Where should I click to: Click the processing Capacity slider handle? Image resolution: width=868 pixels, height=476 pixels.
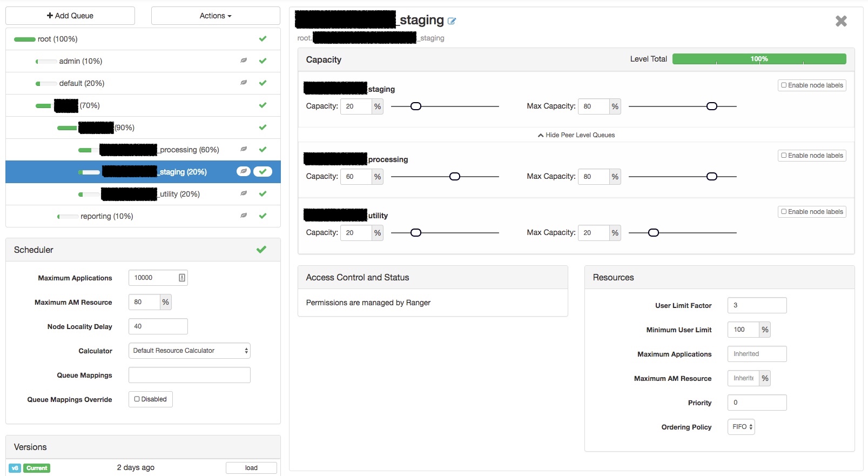click(x=455, y=177)
